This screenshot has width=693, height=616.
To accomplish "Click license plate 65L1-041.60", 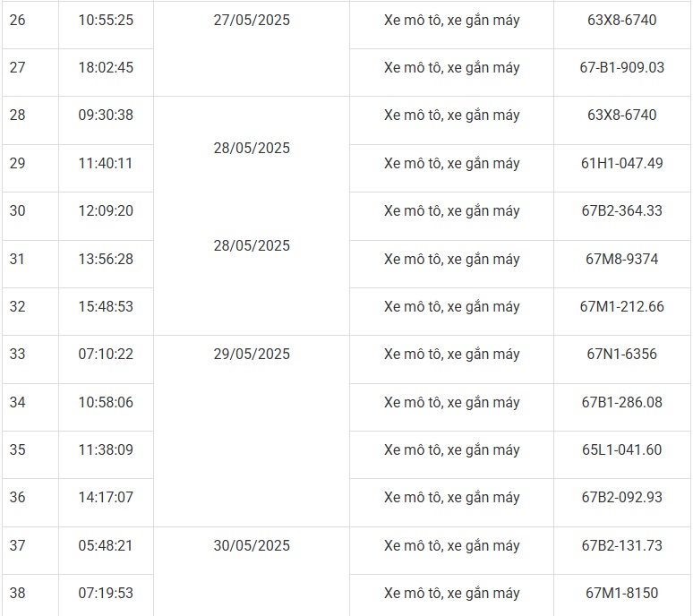I will [x=621, y=449].
